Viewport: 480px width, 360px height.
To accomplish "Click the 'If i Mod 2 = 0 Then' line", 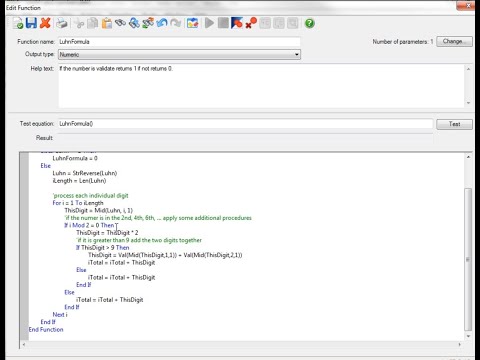I will [89, 225].
